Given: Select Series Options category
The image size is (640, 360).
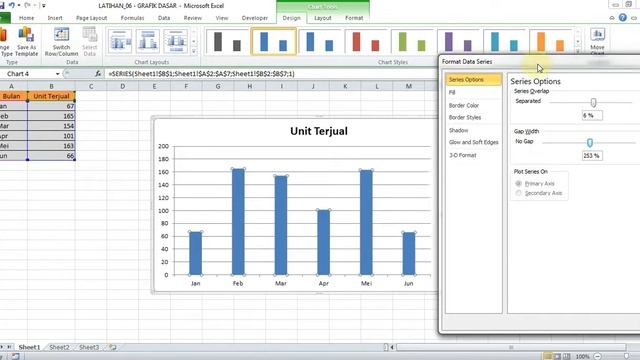Looking at the screenshot, I should coord(473,80).
